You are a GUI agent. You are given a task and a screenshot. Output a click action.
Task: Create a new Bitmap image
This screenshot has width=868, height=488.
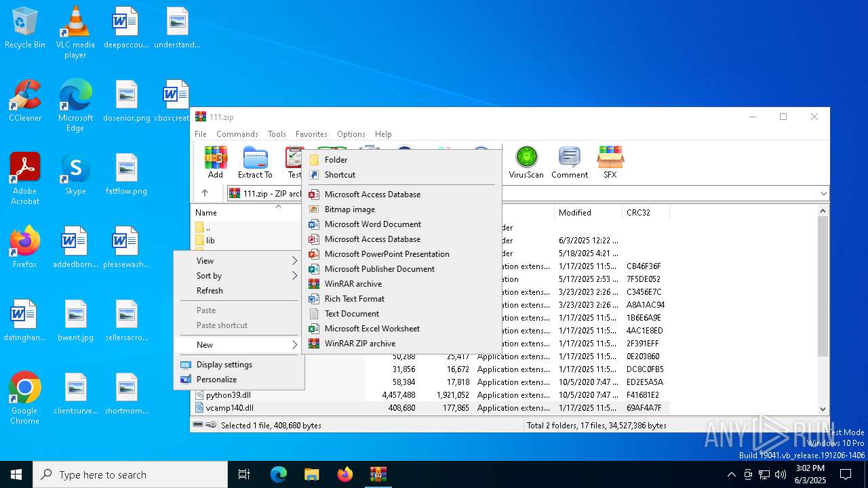point(401,209)
